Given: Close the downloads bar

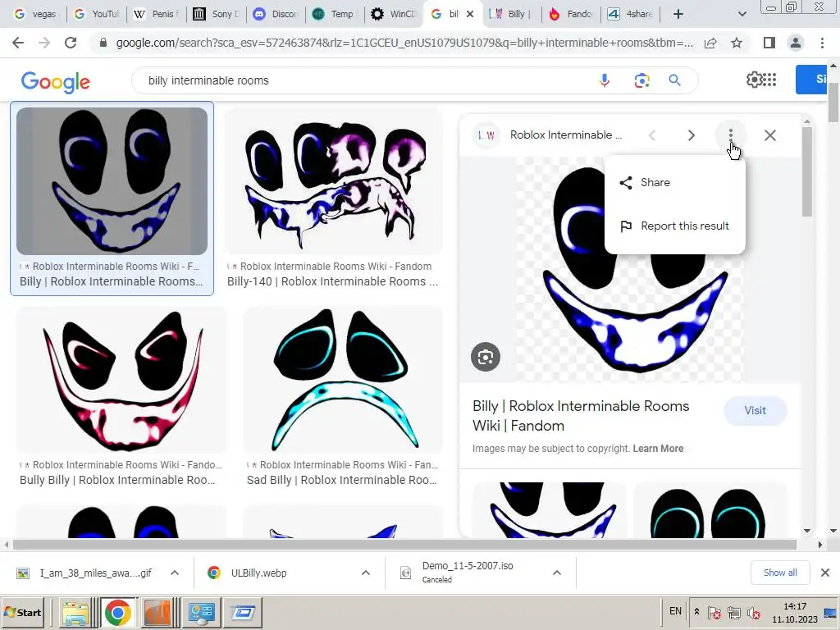Looking at the screenshot, I should coord(825,573).
